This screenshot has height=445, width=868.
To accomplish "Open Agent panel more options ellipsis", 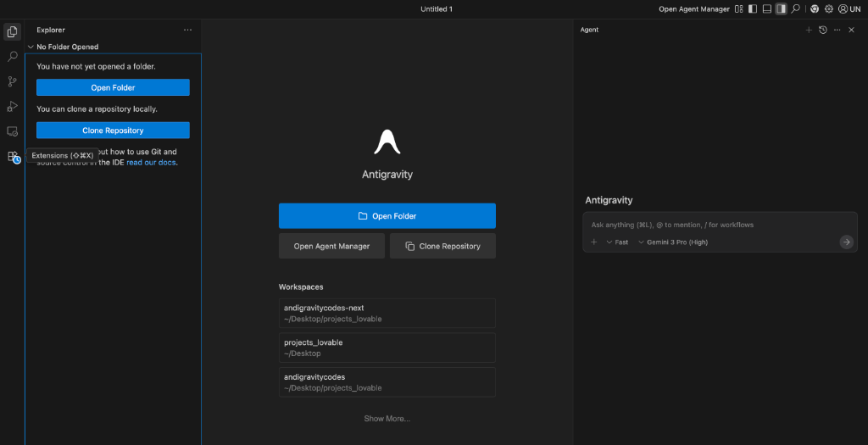I will pyautogui.click(x=837, y=30).
